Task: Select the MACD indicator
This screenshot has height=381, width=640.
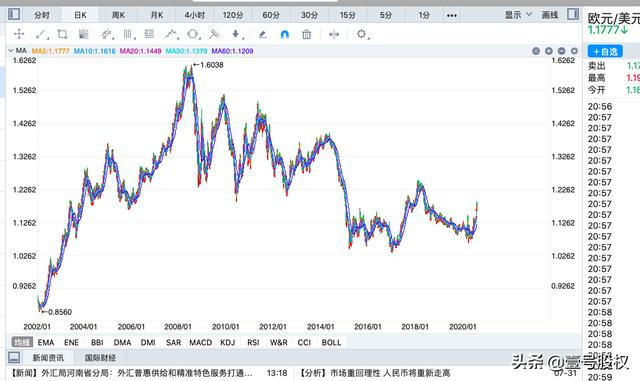Action: 200,342
